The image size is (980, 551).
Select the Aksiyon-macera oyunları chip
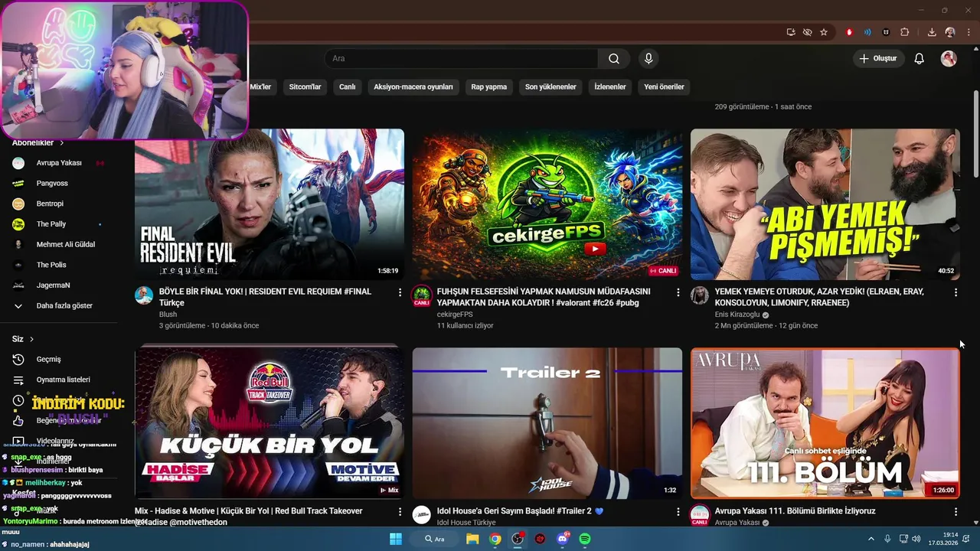[413, 87]
